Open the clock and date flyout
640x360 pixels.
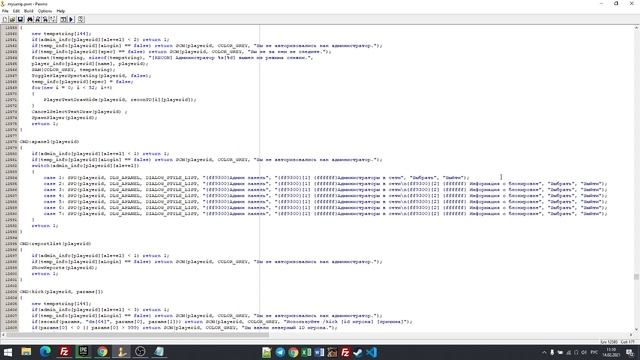[x=611, y=352]
